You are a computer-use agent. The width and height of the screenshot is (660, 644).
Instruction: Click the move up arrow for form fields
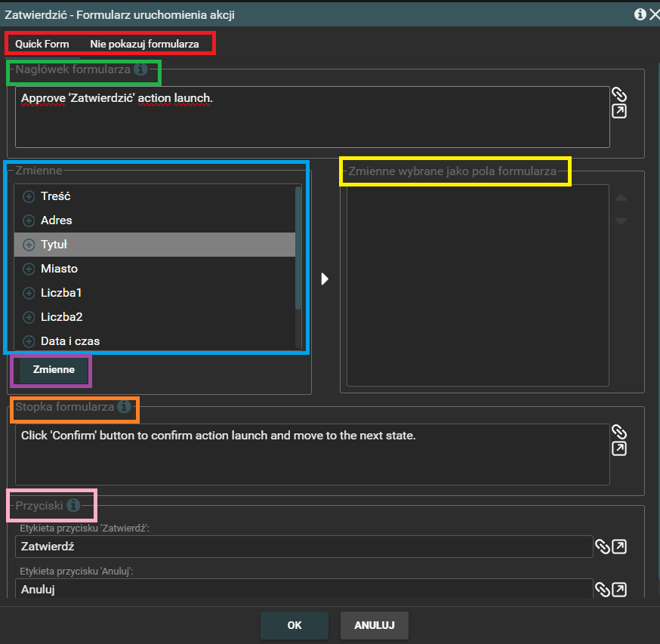point(621,198)
